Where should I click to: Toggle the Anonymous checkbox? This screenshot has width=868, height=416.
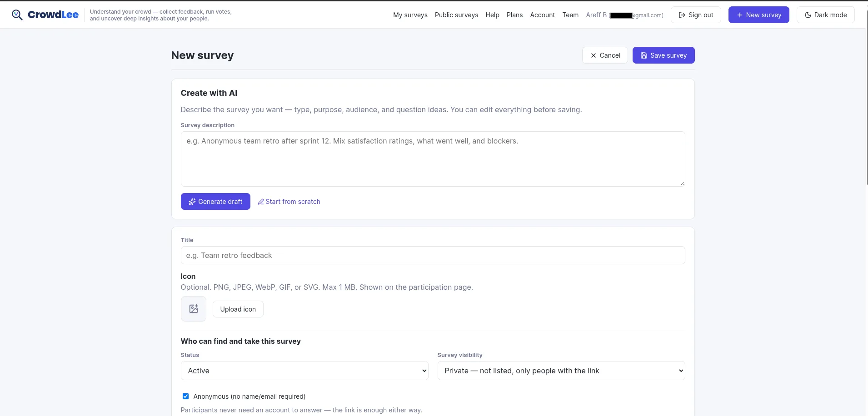185,396
